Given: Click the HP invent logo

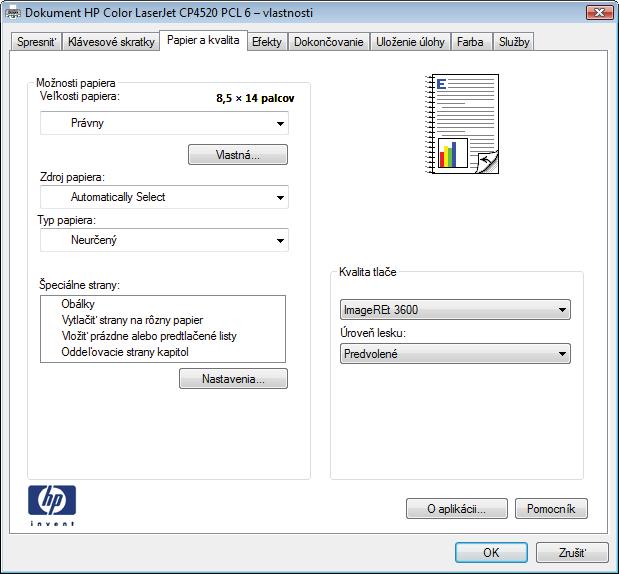Looking at the screenshot, I should (x=52, y=506).
